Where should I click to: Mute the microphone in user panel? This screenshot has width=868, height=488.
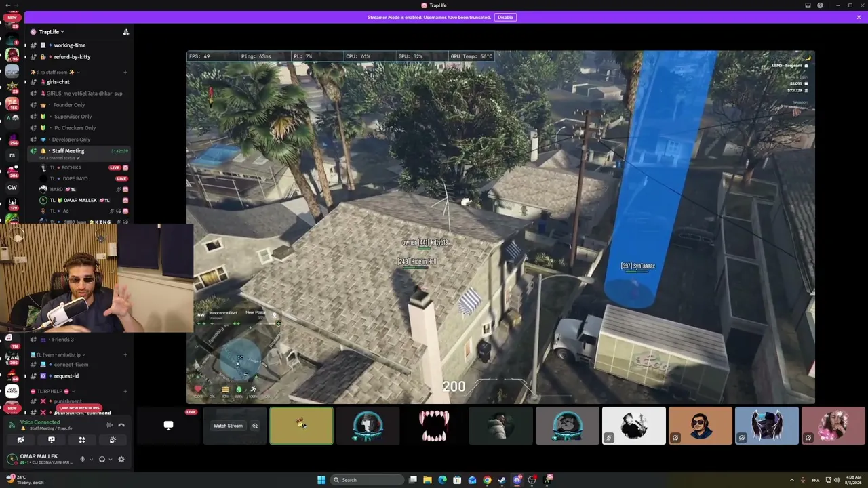(83, 460)
